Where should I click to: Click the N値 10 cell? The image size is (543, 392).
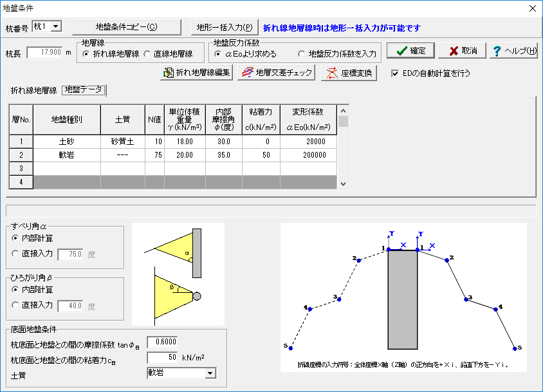155,142
